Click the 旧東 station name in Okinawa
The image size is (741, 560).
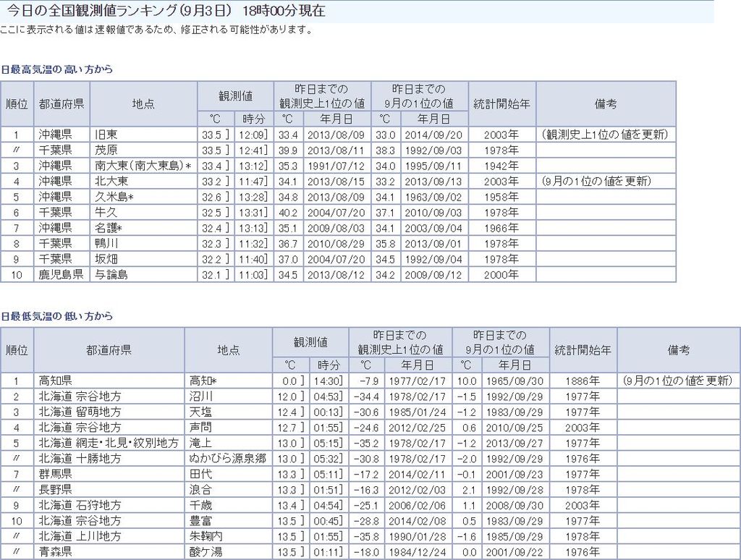107,135
